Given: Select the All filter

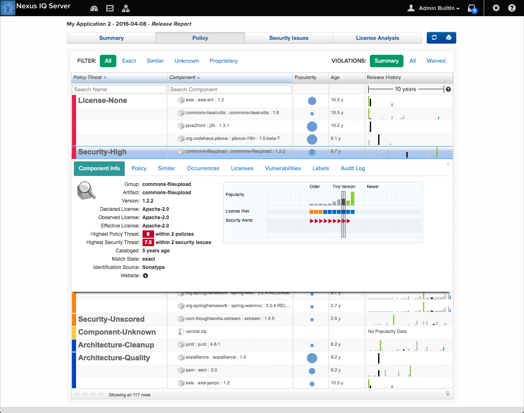Looking at the screenshot, I should (x=108, y=61).
